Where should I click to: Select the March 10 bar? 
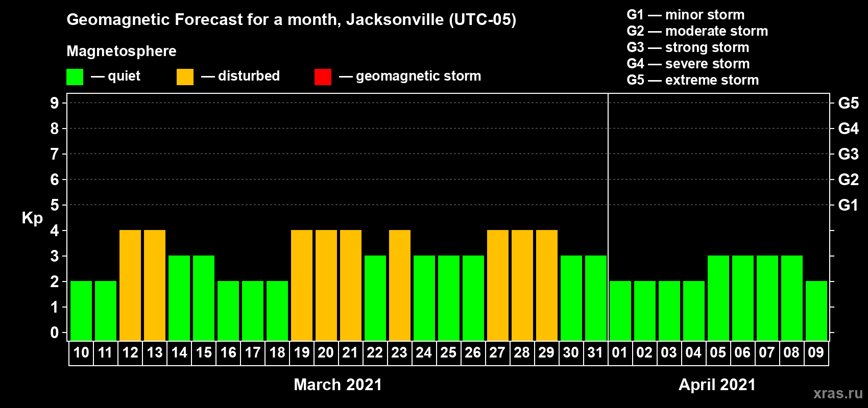[81, 311]
